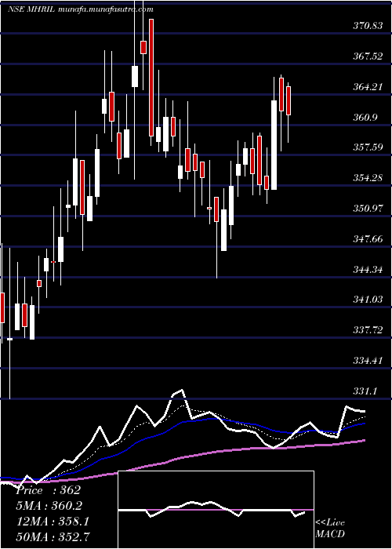Click the munafa.munafasutra.com source label
Image resolution: width=392 pixels, height=549 pixels.
click(105, 9)
